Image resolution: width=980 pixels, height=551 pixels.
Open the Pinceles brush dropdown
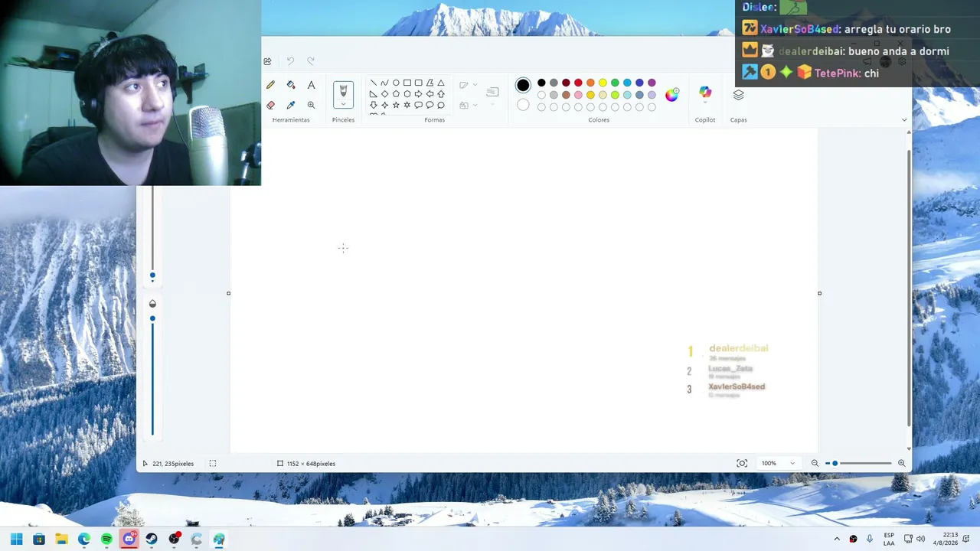(343, 105)
